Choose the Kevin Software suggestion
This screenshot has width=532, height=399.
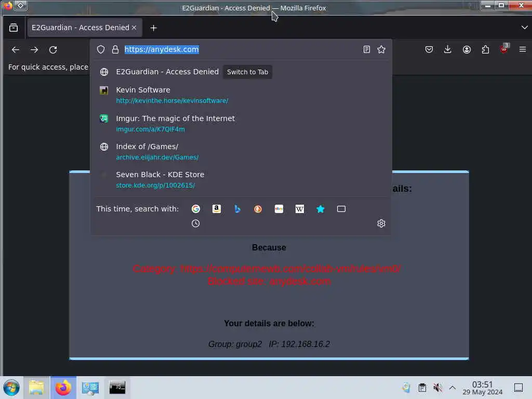[241, 95]
